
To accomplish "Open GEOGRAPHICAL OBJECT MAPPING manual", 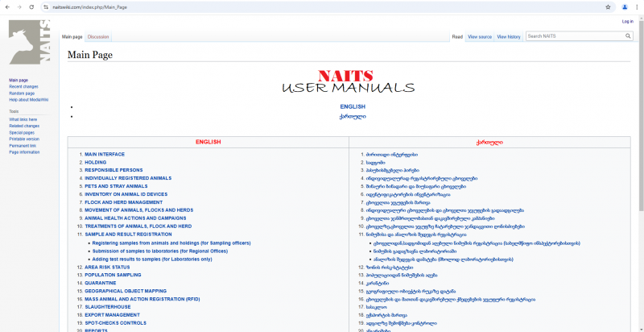I will tap(126, 291).
